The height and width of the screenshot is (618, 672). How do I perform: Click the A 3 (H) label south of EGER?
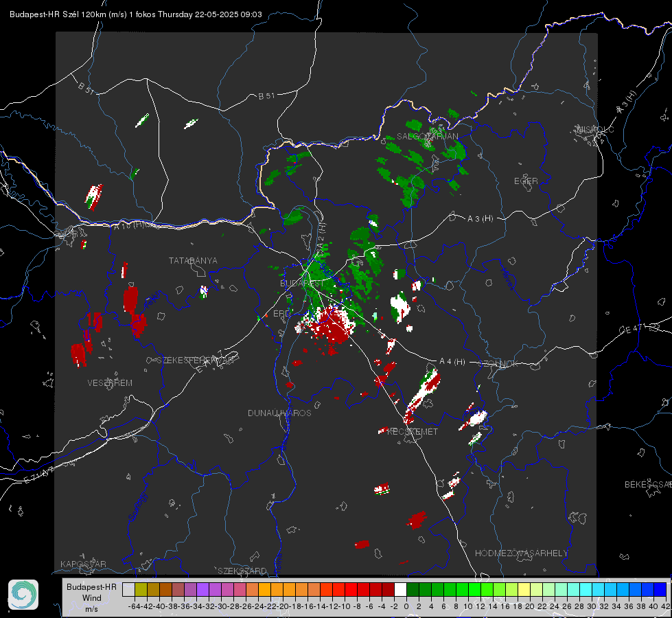click(x=480, y=219)
